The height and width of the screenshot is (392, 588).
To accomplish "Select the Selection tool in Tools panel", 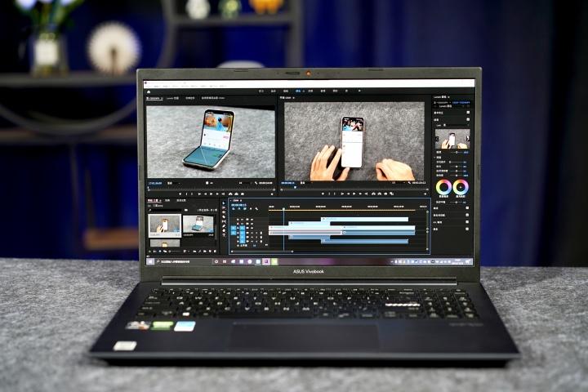I will [224, 203].
